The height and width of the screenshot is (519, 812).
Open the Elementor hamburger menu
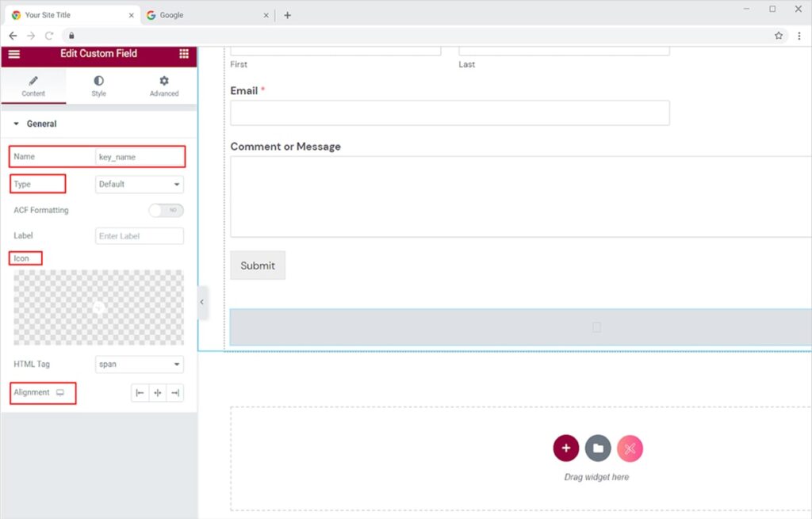(x=14, y=54)
